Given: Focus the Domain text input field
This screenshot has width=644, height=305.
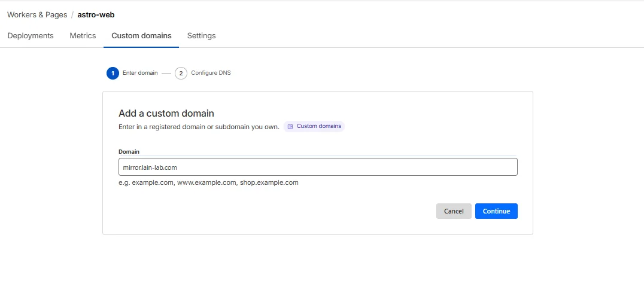Looking at the screenshot, I should [318, 167].
